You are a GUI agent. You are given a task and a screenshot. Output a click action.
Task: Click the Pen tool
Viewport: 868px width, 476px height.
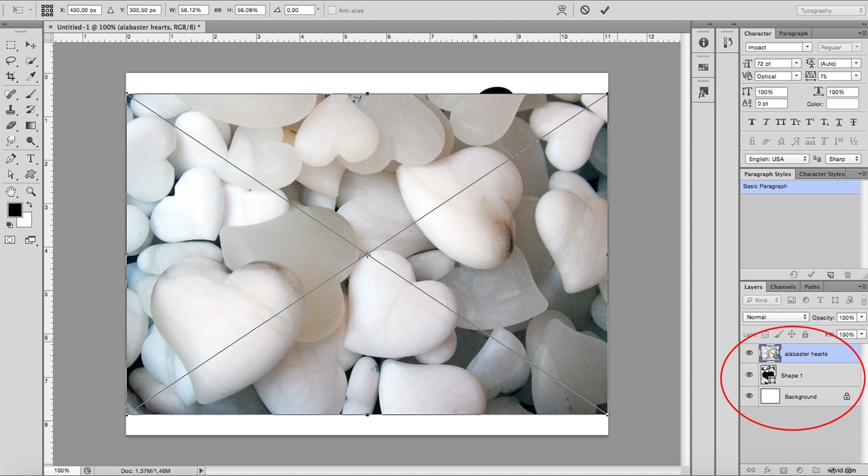(9, 159)
